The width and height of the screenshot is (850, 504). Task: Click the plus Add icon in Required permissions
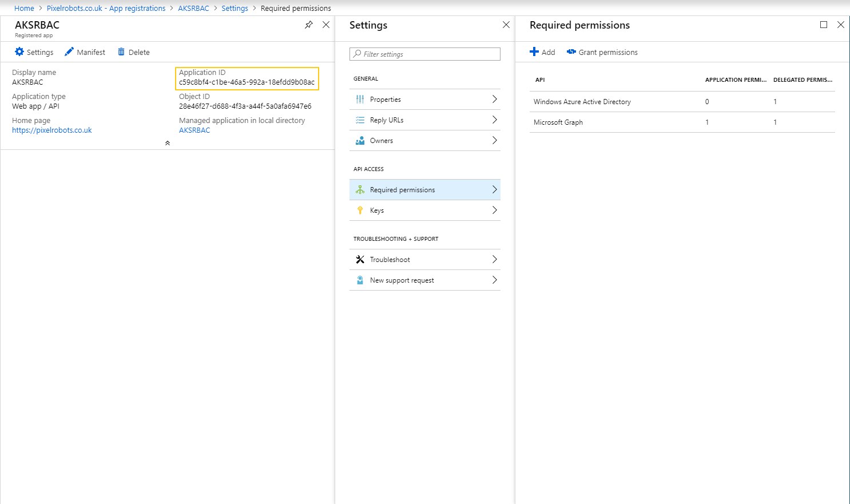pyautogui.click(x=534, y=52)
